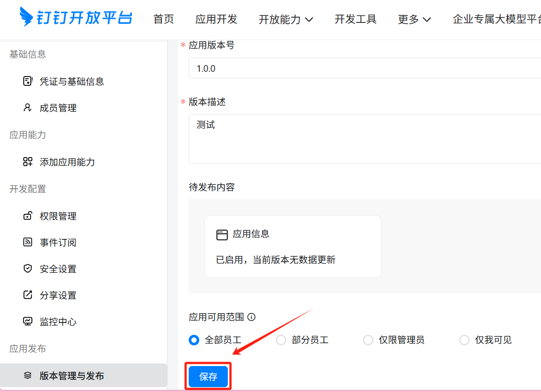
Task: Click the 应用可用范围 label text
Action: (216, 317)
